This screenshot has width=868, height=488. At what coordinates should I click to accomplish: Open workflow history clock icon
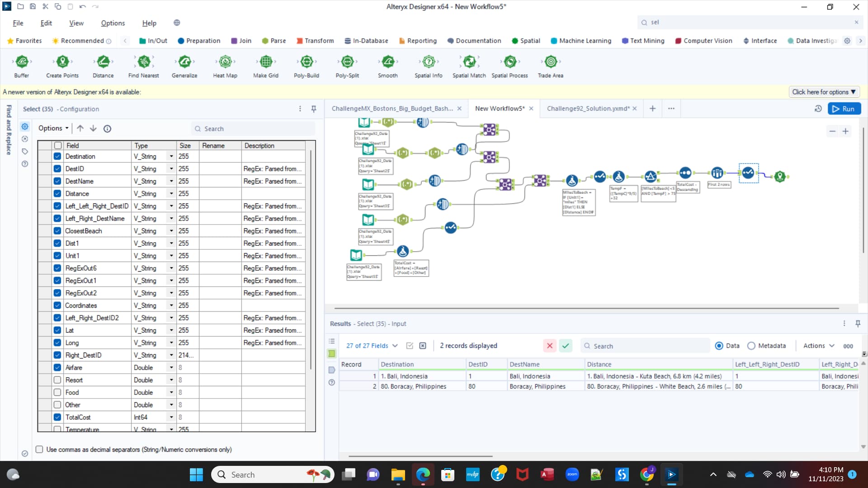(818, 109)
